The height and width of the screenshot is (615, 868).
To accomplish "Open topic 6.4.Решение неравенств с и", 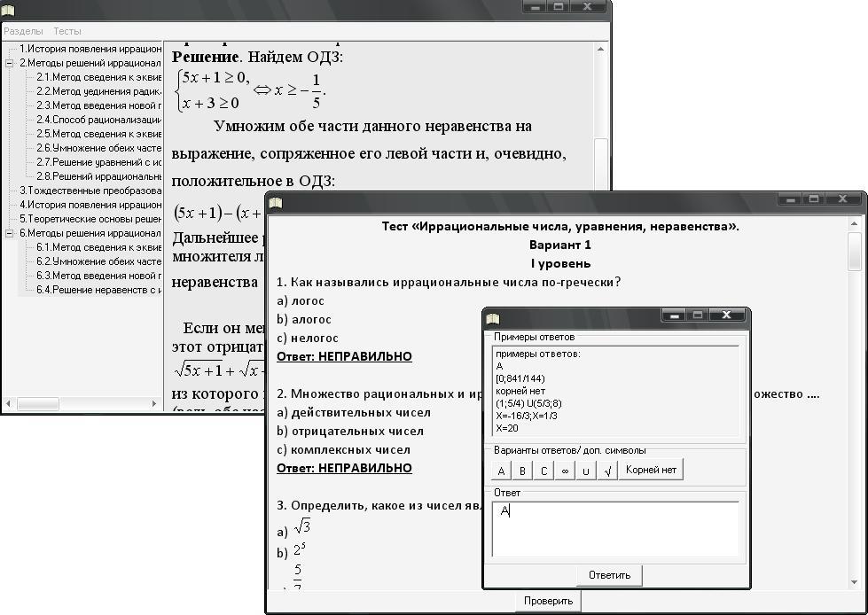I will (98, 290).
